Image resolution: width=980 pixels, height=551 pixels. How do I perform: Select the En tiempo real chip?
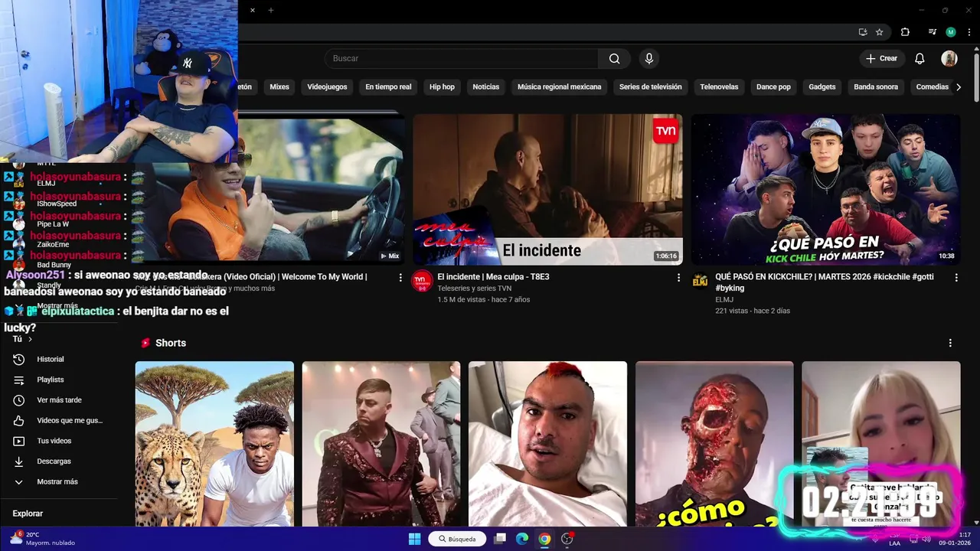(x=388, y=86)
